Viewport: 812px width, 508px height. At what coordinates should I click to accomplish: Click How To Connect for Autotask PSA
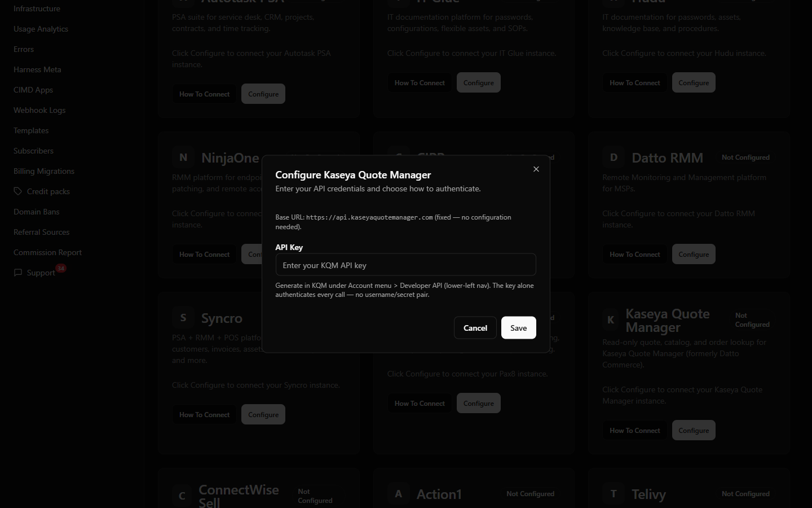click(204, 94)
